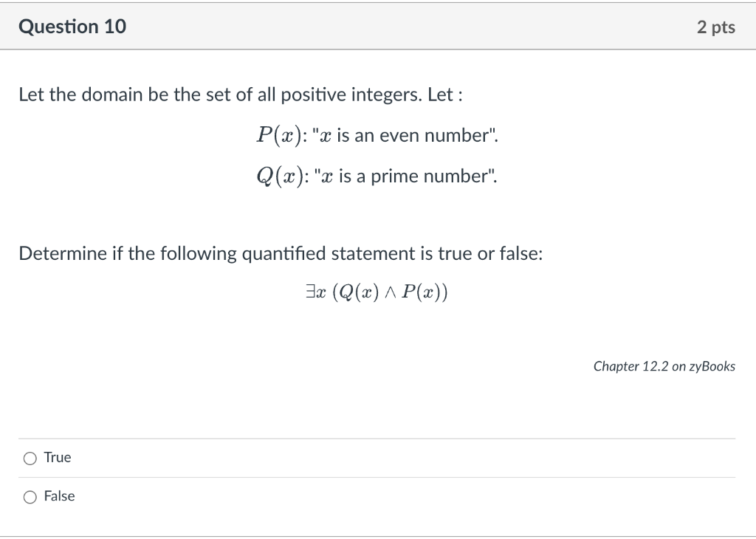Select the False radio button
Image resolution: width=756 pixels, height=539 pixels.
click(x=30, y=497)
